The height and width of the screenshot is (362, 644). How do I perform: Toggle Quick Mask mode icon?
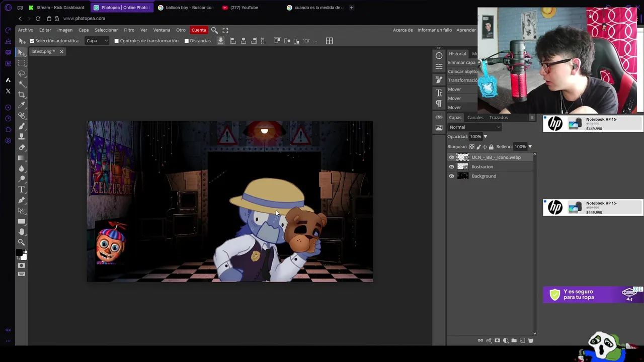pyautogui.click(x=22, y=265)
